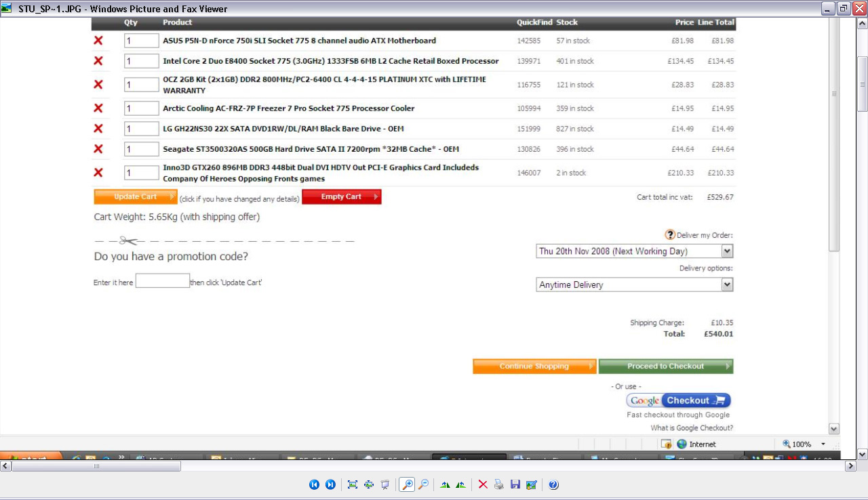Rotate the image clockwise

[x=445, y=484]
